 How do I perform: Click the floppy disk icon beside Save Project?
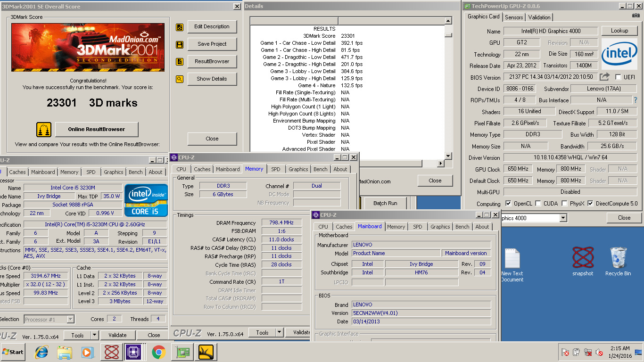pyautogui.click(x=179, y=44)
